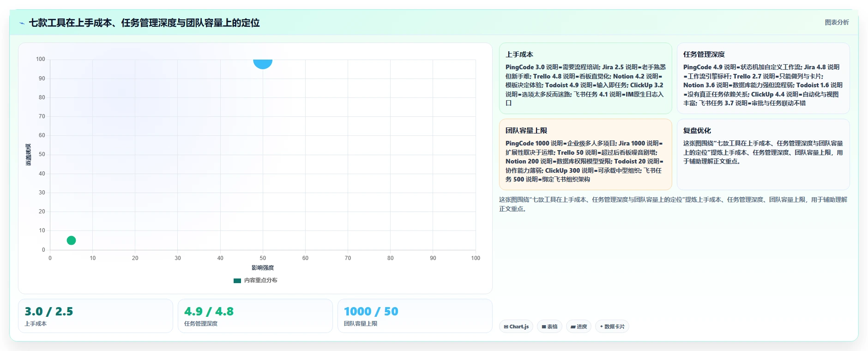Click the rotated y-axis title
The image size is (868, 351).
click(29, 155)
